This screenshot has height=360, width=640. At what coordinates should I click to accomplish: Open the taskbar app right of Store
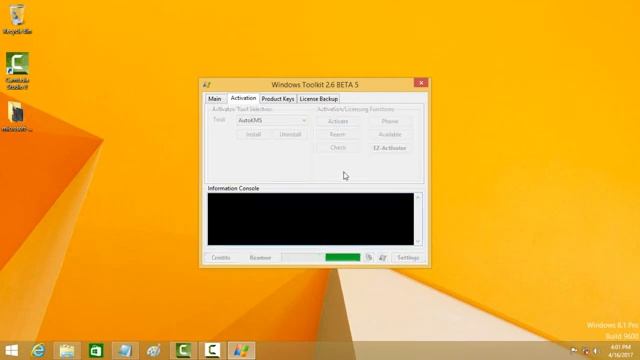tap(125, 350)
